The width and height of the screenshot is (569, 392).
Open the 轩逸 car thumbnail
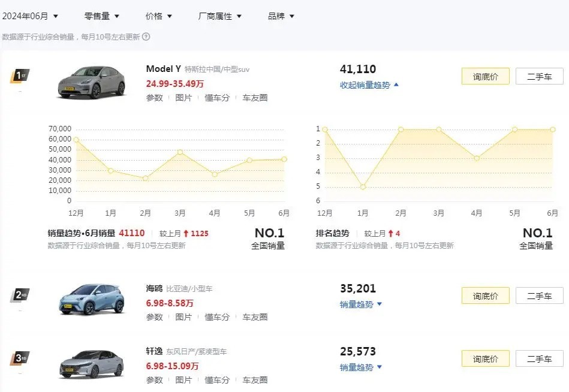coord(92,364)
